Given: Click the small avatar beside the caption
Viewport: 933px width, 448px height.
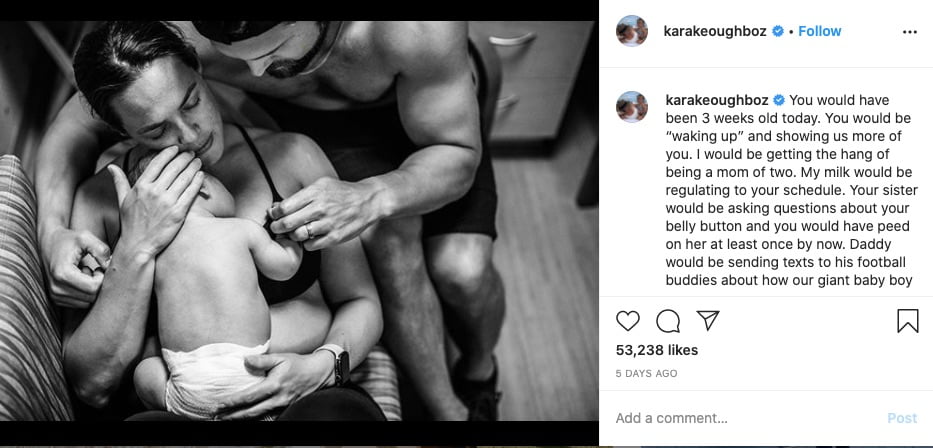Looking at the screenshot, I should [632, 107].
